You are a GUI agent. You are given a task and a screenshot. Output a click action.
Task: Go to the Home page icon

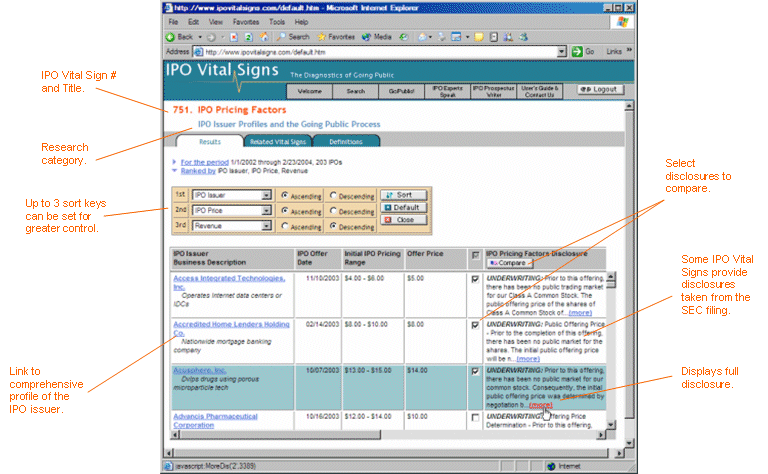[264, 37]
